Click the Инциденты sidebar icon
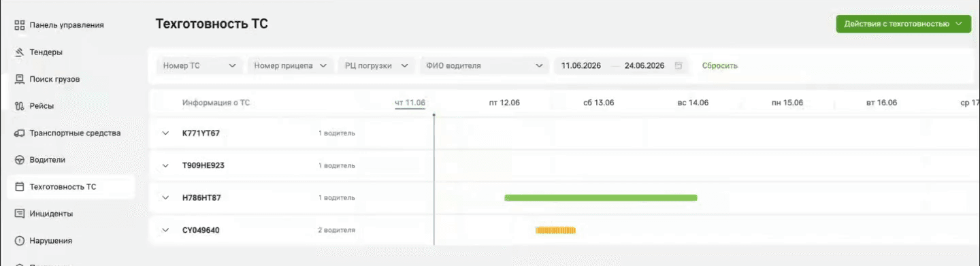The image size is (980, 266). (19, 214)
